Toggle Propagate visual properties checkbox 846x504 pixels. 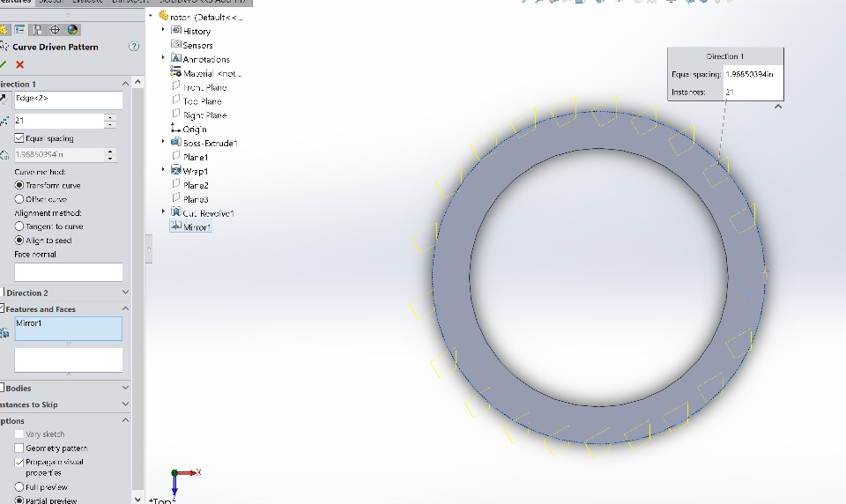pos(19,462)
